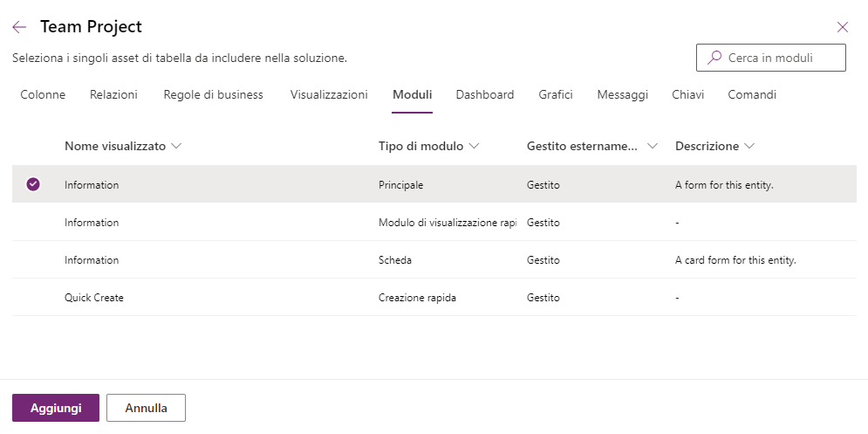Show the Comandi tab
Image resolution: width=868 pixels, height=434 pixels.
tap(752, 95)
